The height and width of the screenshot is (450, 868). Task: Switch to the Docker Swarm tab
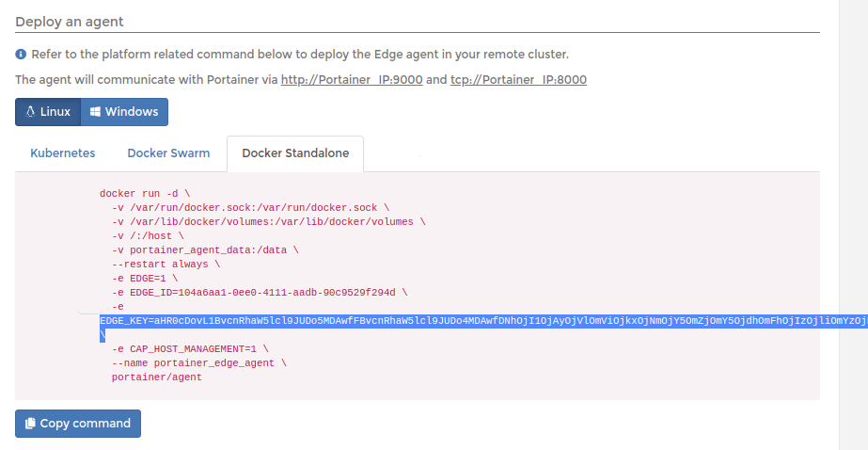pyautogui.click(x=168, y=153)
